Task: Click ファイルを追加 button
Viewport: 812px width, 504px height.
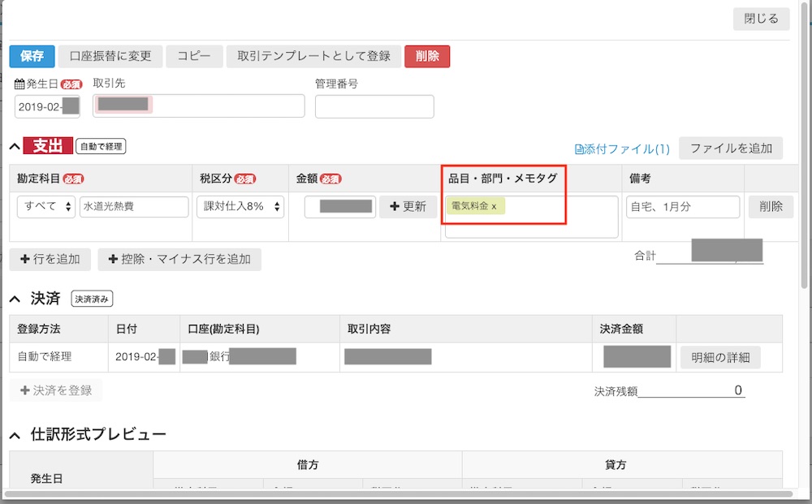Action: point(731,149)
